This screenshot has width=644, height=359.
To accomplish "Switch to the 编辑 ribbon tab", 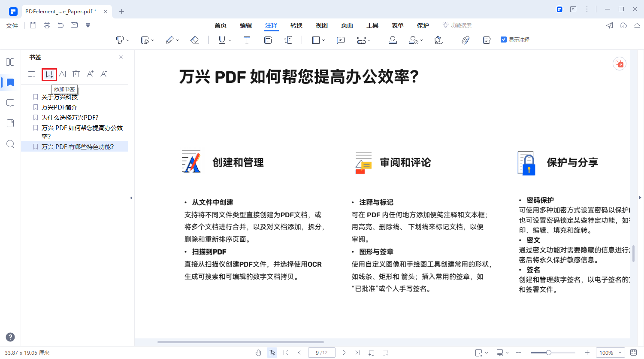I will (245, 25).
